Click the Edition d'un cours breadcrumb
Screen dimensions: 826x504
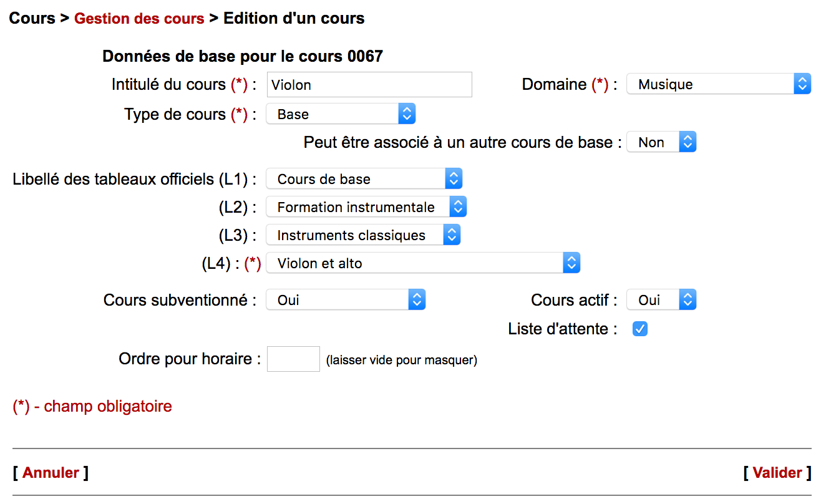click(x=294, y=18)
